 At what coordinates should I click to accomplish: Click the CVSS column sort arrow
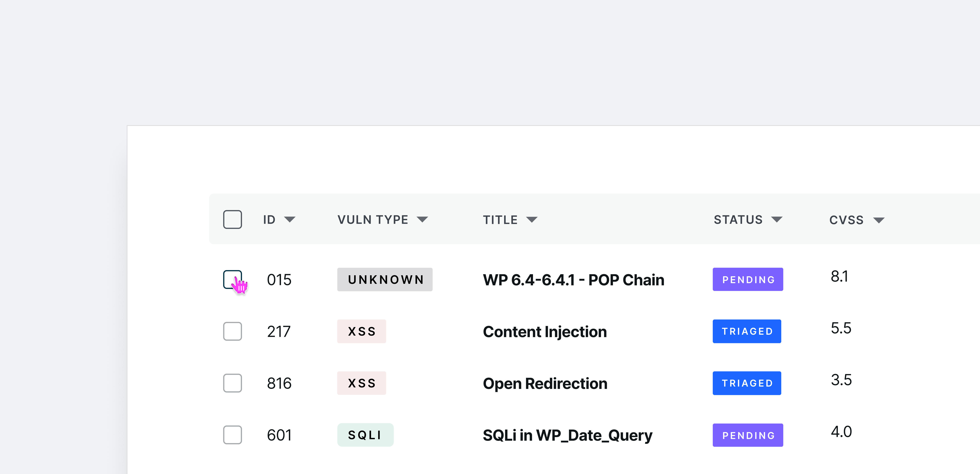(879, 221)
